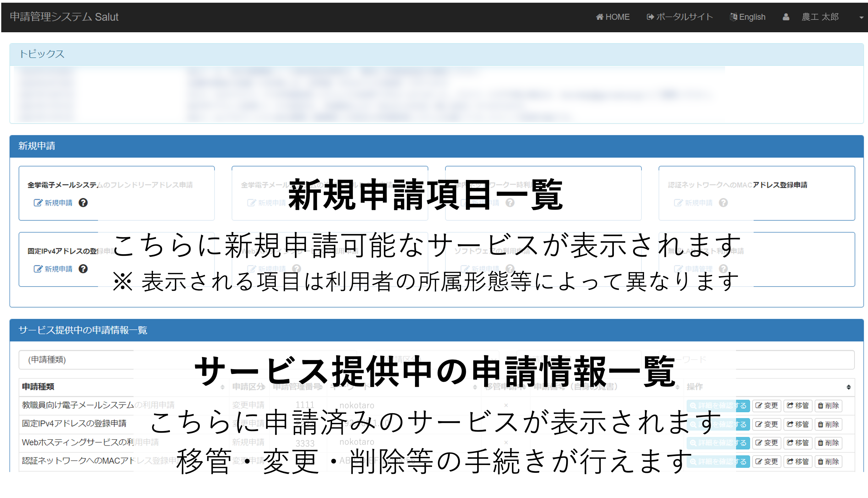Click the 申請管理システム Salut brand title
Viewport: 868px width, 498px height.
click(x=64, y=17)
